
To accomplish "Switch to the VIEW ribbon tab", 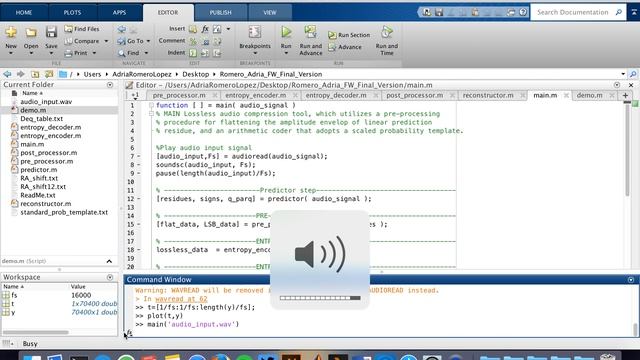I will click(x=270, y=13).
